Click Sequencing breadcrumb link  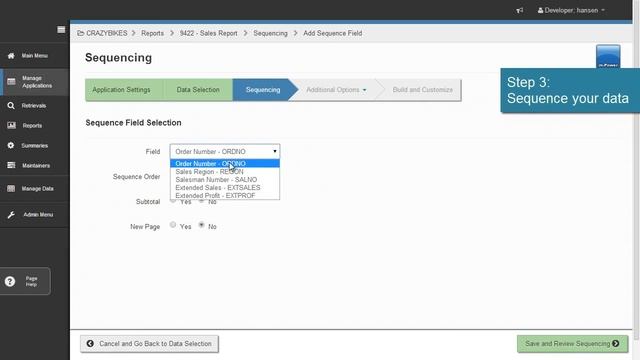(270, 33)
